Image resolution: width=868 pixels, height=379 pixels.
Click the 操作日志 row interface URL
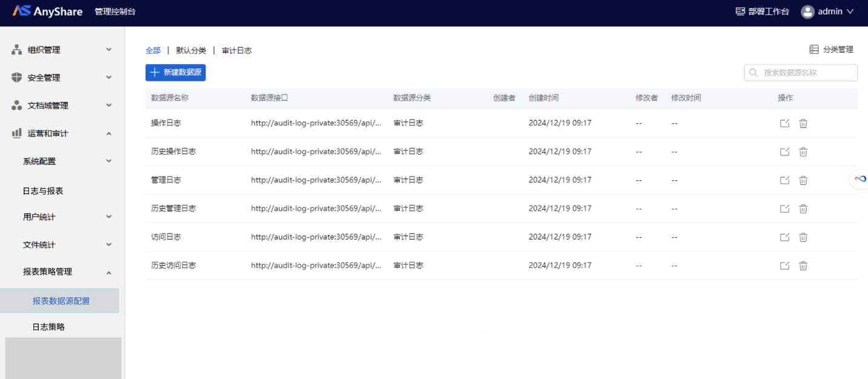tap(317, 123)
